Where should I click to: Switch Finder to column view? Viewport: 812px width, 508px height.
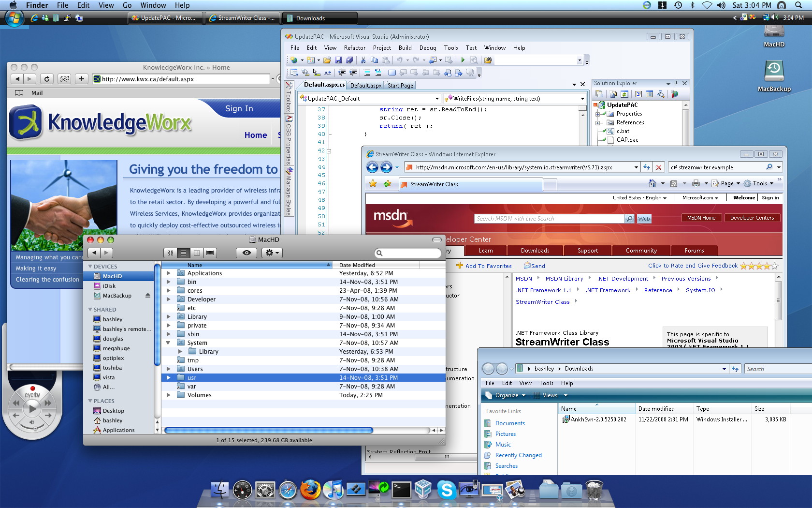(197, 253)
